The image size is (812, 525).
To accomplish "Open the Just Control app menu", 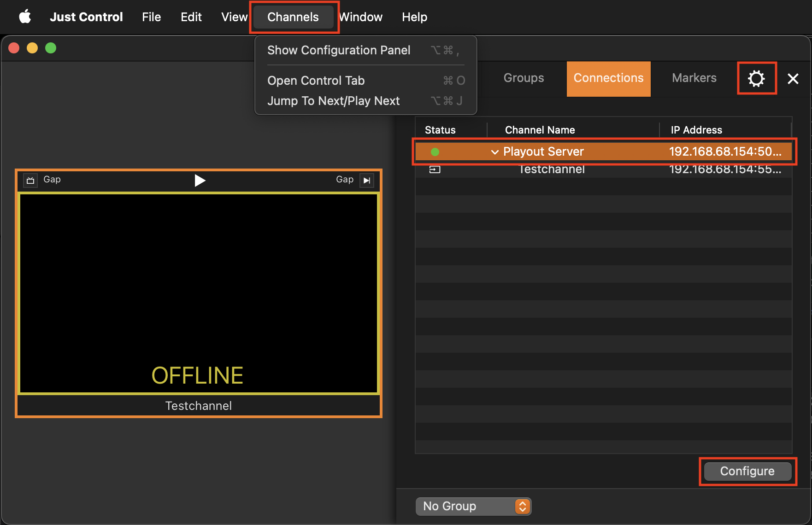I will (x=86, y=17).
